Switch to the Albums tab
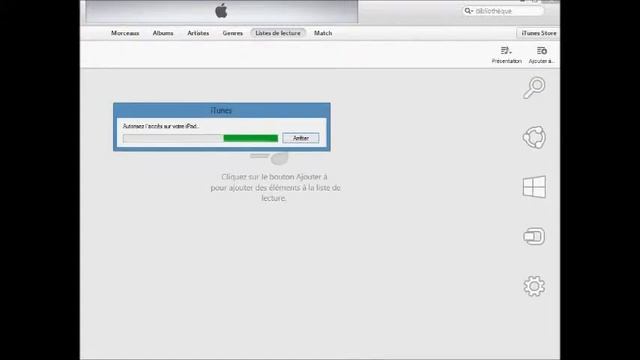This screenshot has width=640, height=360. (x=163, y=33)
